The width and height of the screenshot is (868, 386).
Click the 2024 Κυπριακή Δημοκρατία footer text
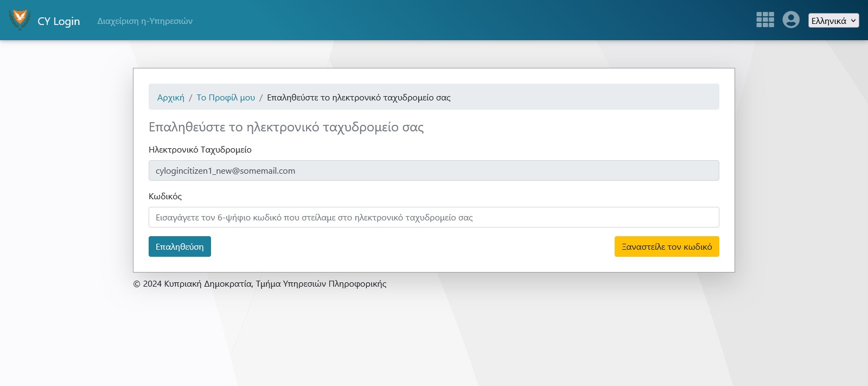(x=260, y=284)
